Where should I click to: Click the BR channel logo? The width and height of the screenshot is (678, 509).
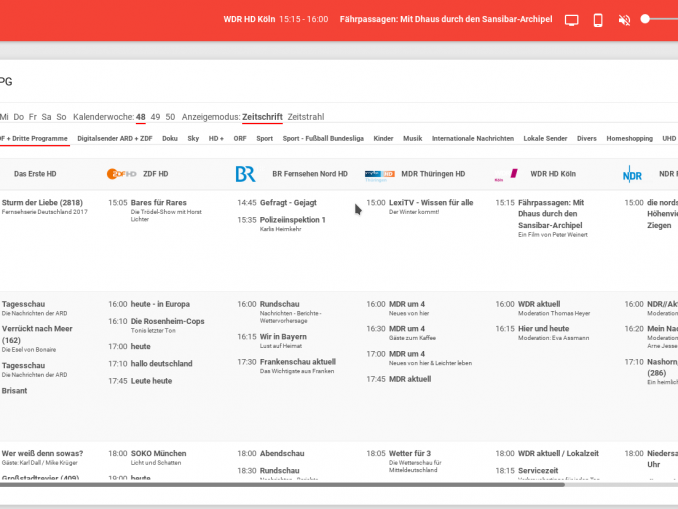[x=246, y=174]
